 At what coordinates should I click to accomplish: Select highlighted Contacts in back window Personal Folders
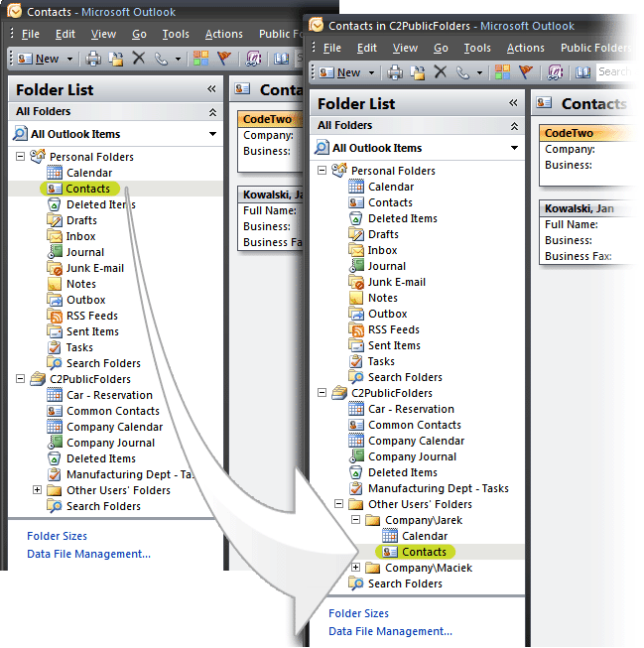79,189
